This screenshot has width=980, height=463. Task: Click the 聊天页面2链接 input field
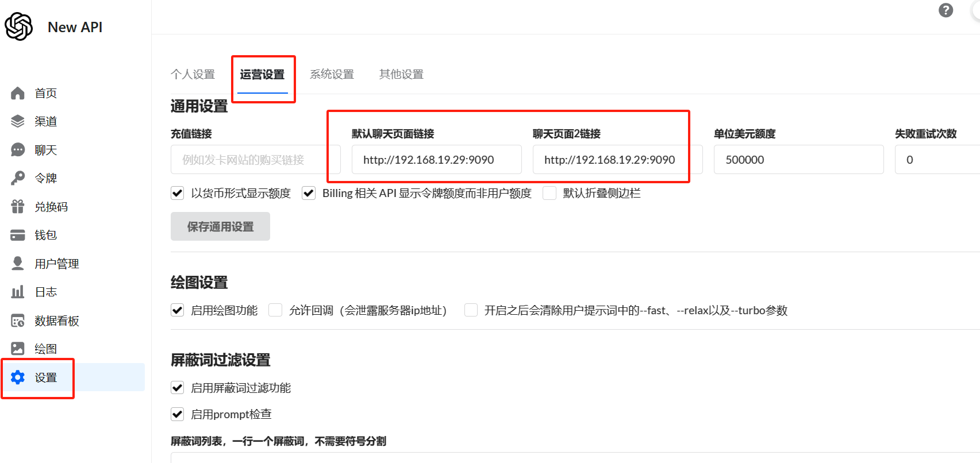pos(618,160)
